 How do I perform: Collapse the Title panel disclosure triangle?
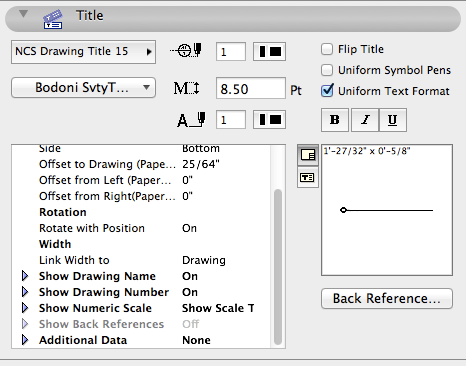pyautogui.click(x=23, y=14)
